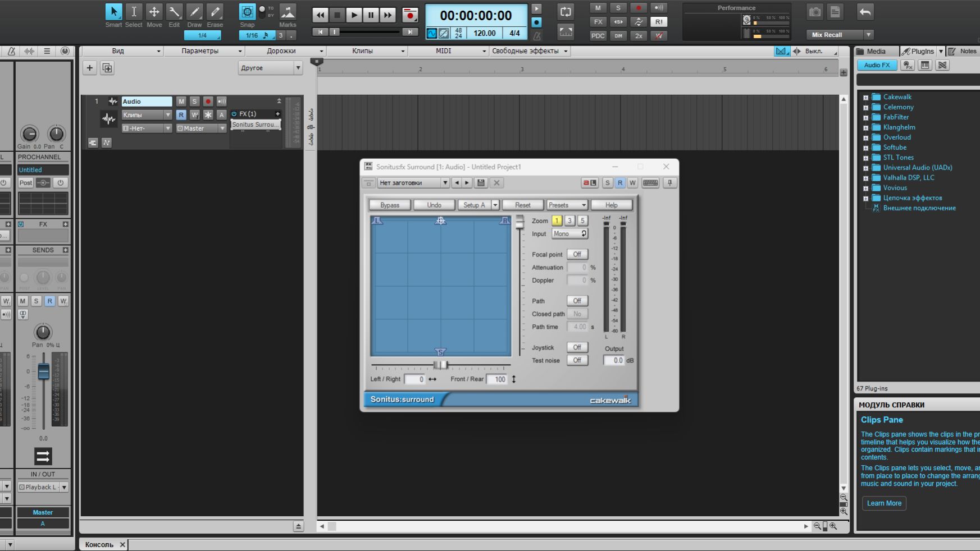The height and width of the screenshot is (551, 980).
Task: Pin the Sonitus Surround window
Action: (669, 183)
